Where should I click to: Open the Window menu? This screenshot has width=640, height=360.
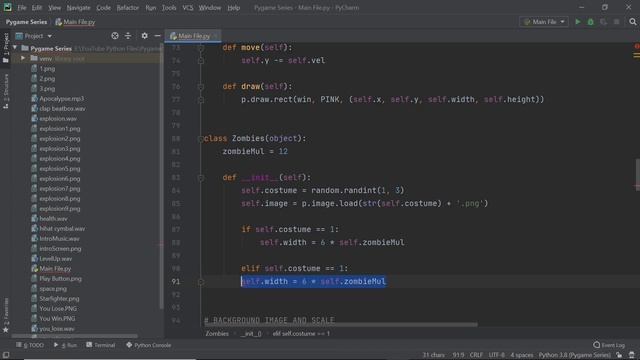click(210, 7)
